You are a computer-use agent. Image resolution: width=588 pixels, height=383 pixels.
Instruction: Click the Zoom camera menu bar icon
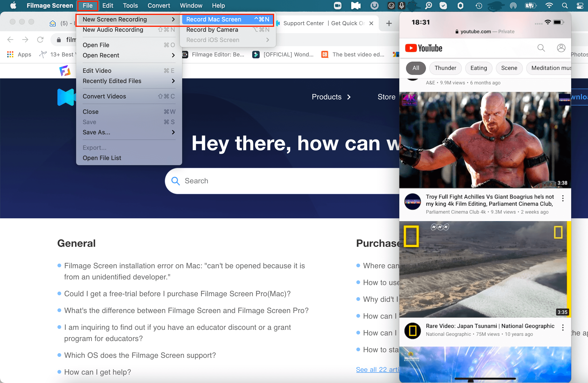tap(337, 5)
